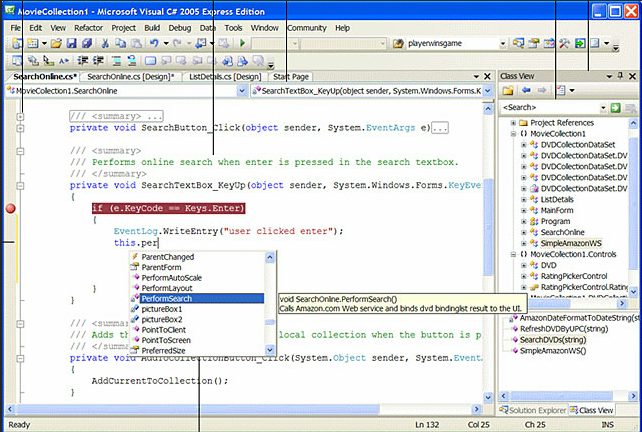Open Solution Explorer from the toolbar icon
Viewport: 642px width, 432px height.
tap(518, 43)
